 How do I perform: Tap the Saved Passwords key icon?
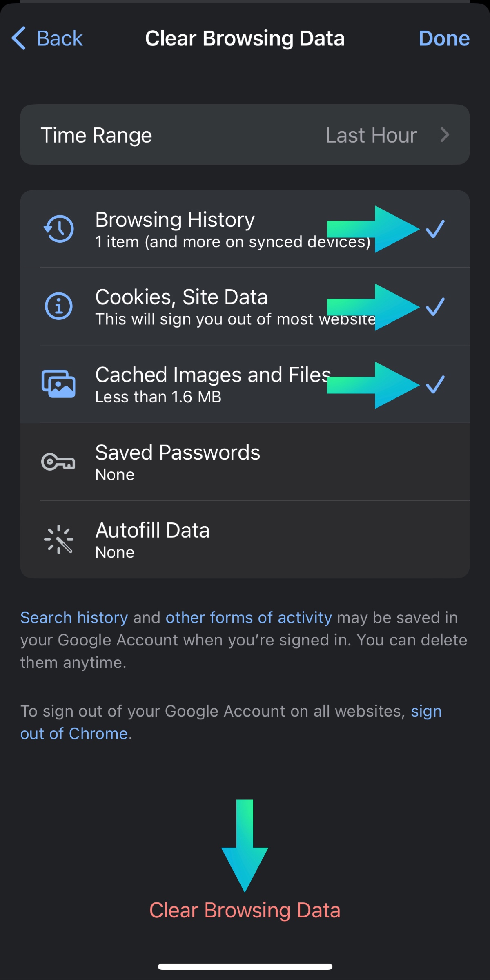point(58,462)
